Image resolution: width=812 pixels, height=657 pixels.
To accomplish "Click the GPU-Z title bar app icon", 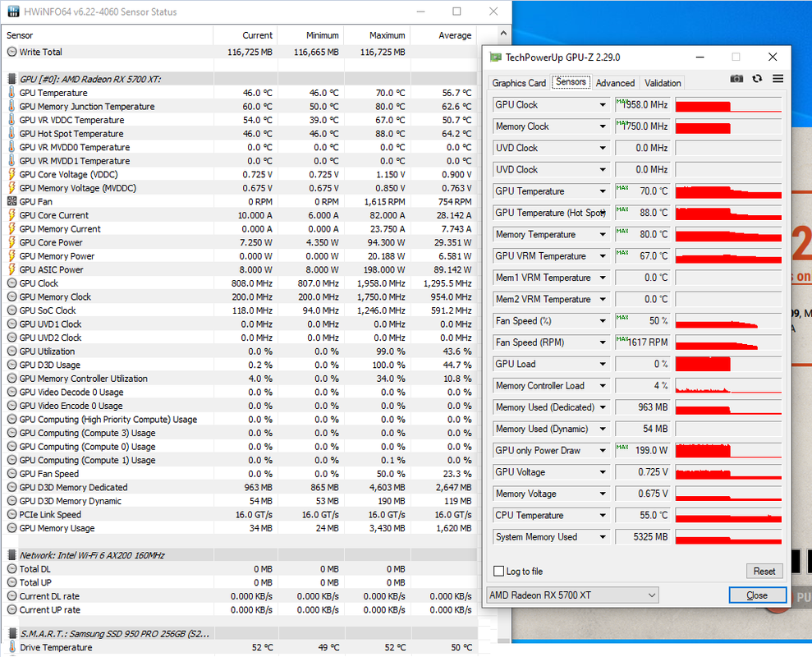I will click(496, 57).
